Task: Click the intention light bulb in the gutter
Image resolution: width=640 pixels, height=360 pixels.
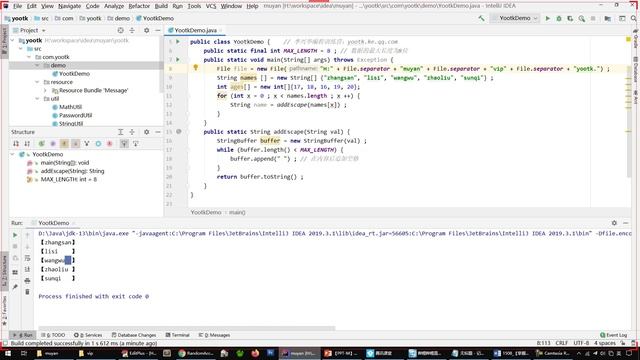Action: pyautogui.click(x=196, y=68)
